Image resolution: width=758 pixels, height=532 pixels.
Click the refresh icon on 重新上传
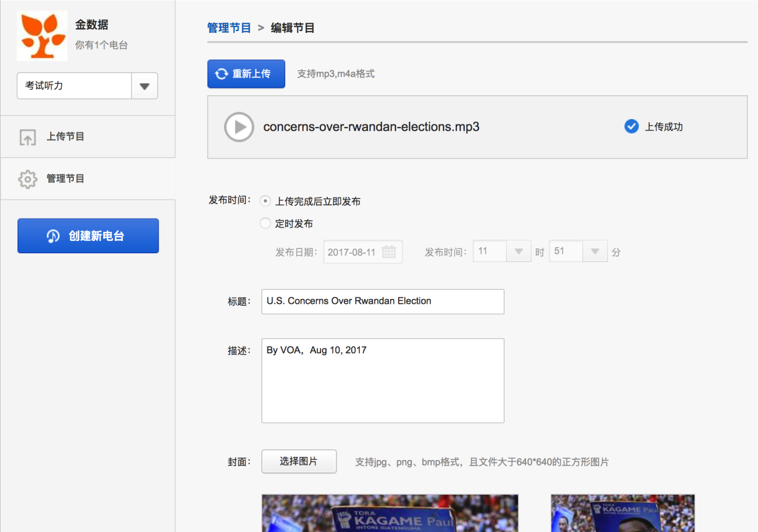(x=221, y=74)
